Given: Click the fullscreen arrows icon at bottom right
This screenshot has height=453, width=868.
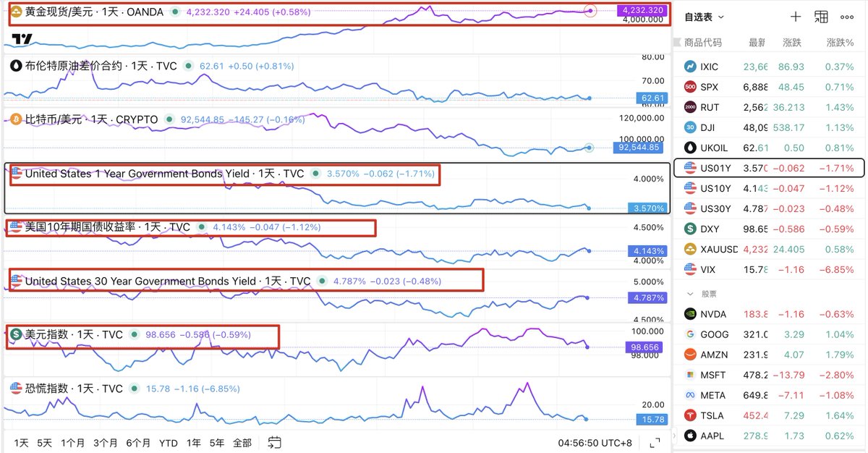Looking at the screenshot, I should click(655, 442).
